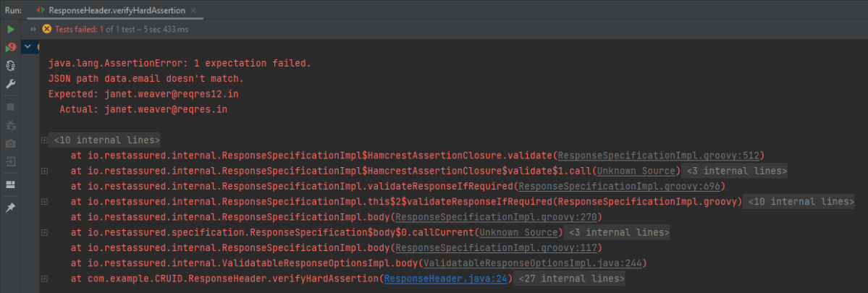Image resolution: width=868 pixels, height=293 pixels.
Task: Click the green Rerun test button
Action: pos(11,29)
